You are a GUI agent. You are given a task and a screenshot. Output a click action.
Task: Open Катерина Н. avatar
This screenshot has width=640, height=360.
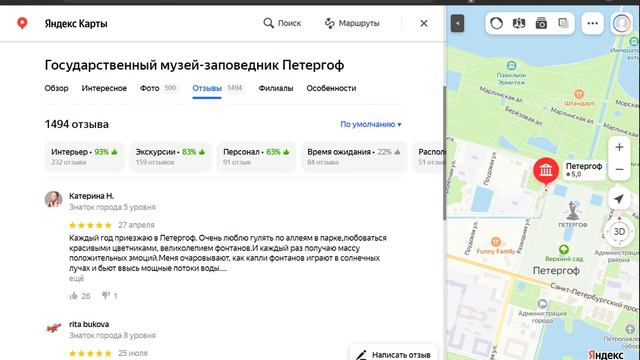coord(53,199)
